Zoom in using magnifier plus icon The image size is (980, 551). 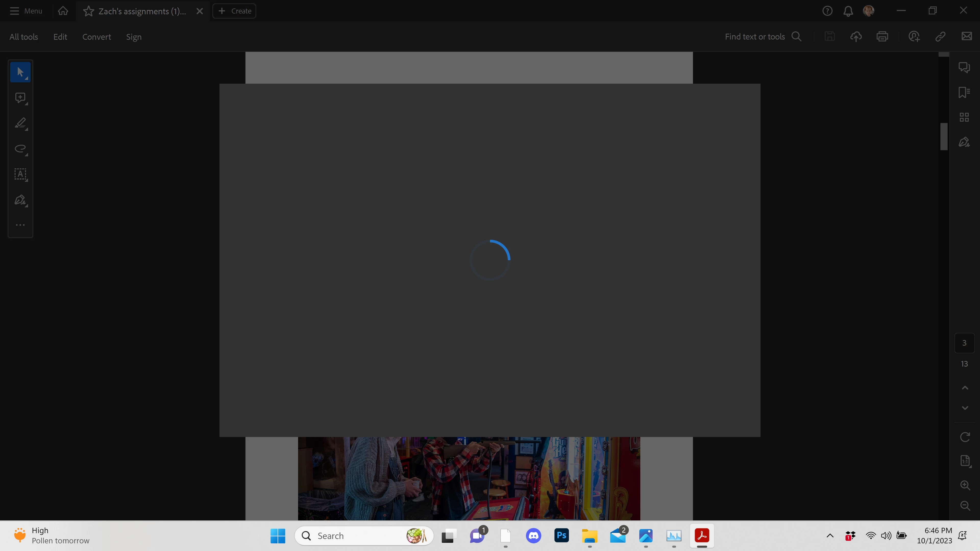965,485
